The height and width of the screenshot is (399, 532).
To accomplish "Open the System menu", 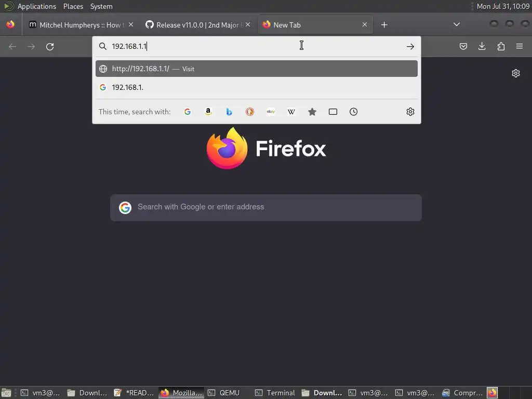I will pos(101,6).
